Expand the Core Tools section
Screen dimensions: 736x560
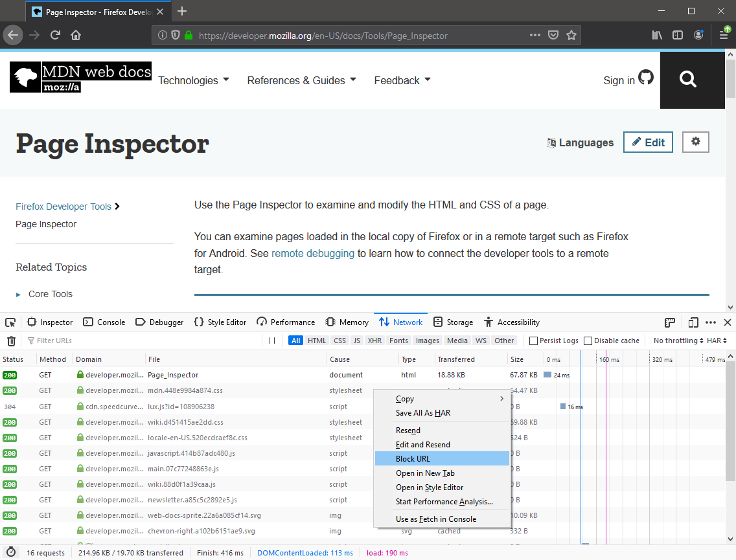(44, 294)
